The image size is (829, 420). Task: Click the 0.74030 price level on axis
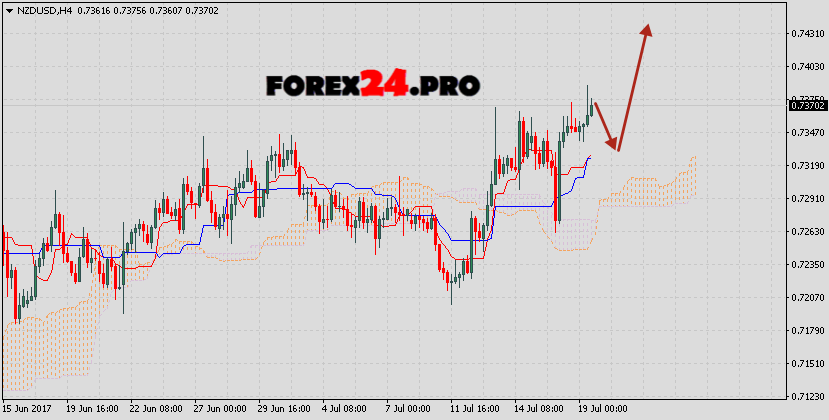807,66
